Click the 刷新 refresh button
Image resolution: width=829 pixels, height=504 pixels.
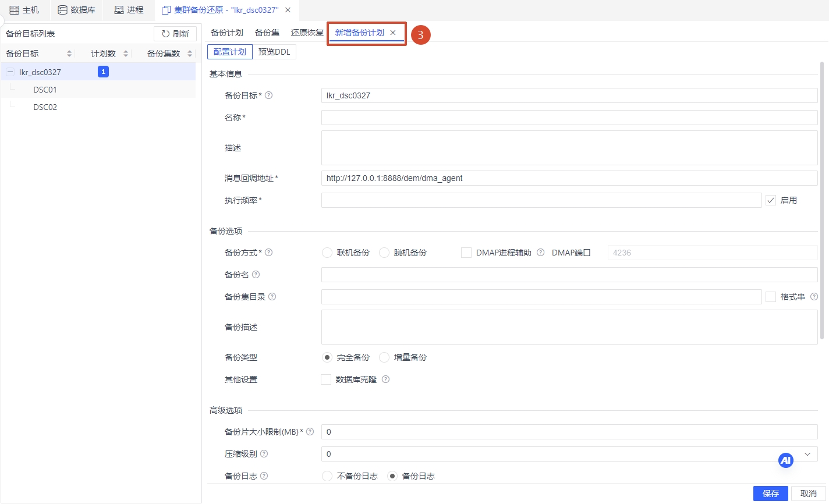[175, 34]
